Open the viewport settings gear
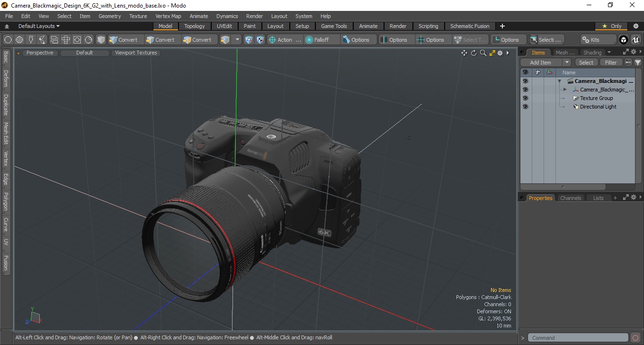This screenshot has width=644, height=345. tap(500, 53)
